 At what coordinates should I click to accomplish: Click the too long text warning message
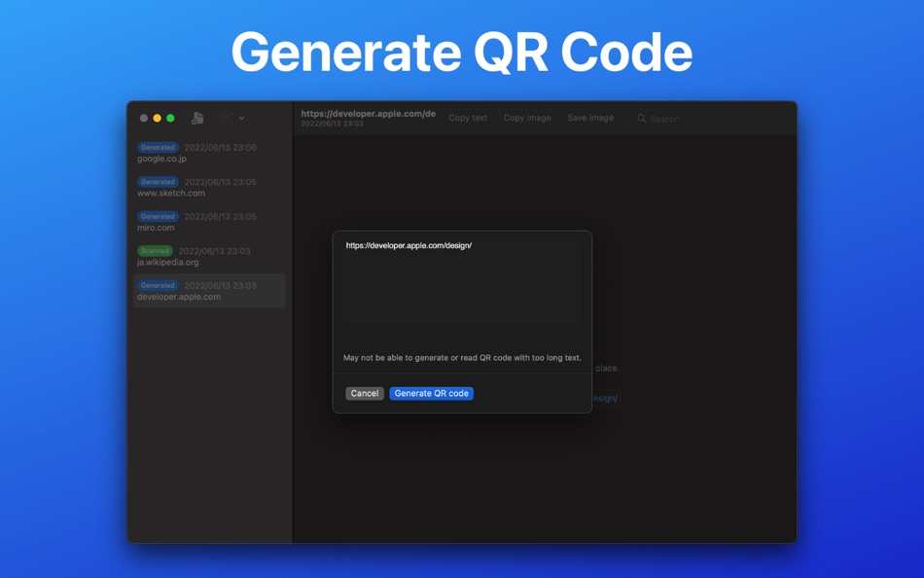(462, 358)
